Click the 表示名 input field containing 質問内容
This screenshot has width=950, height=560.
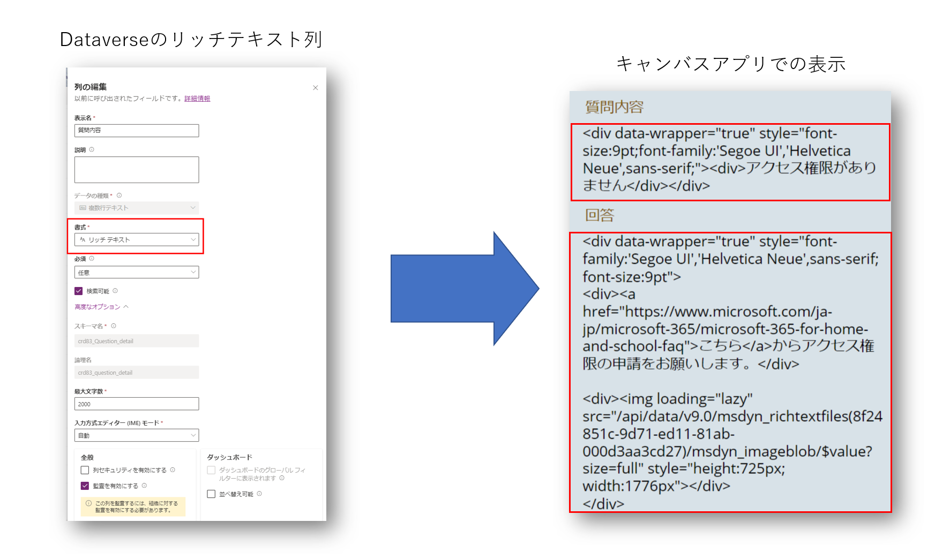coord(137,131)
